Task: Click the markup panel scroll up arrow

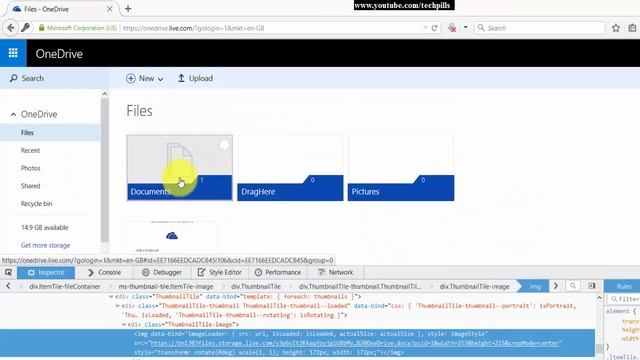Action: point(599,298)
